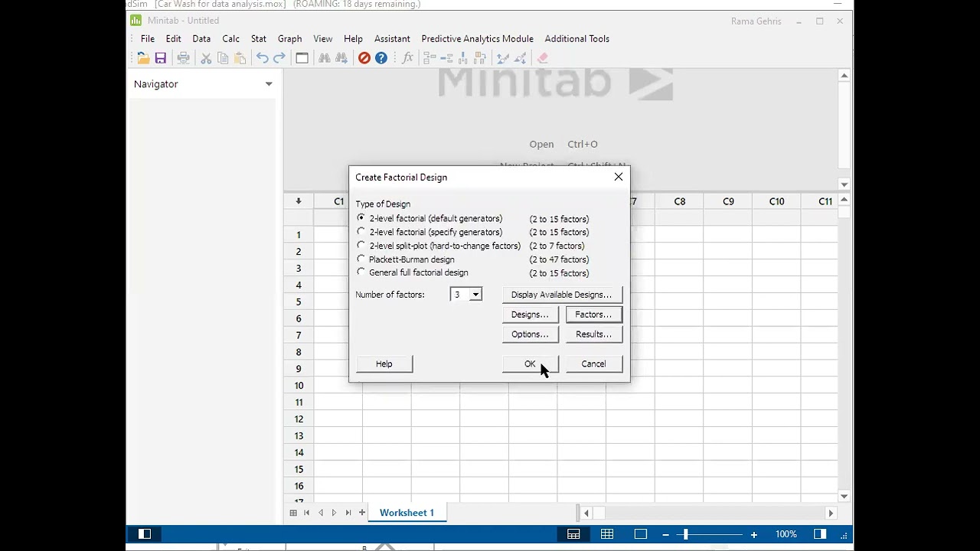Click the Open file folder icon

click(x=143, y=58)
